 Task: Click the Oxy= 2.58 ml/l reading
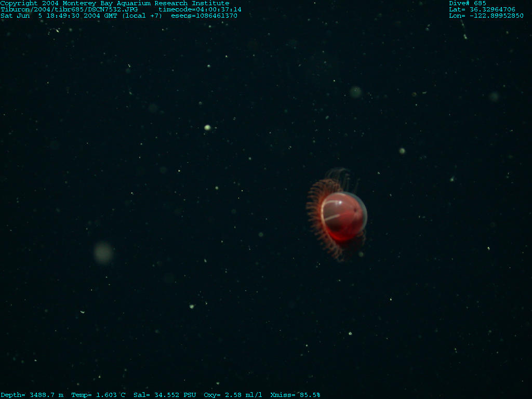233,395
